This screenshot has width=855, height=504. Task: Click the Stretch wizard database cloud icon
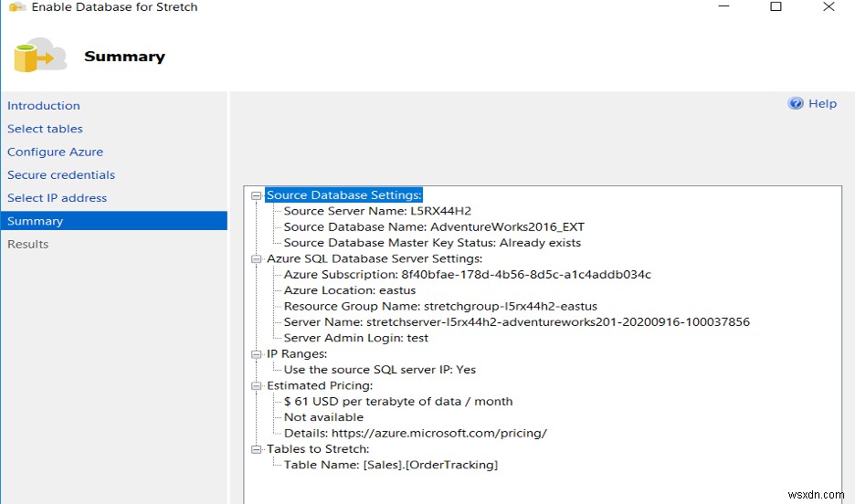click(x=40, y=57)
